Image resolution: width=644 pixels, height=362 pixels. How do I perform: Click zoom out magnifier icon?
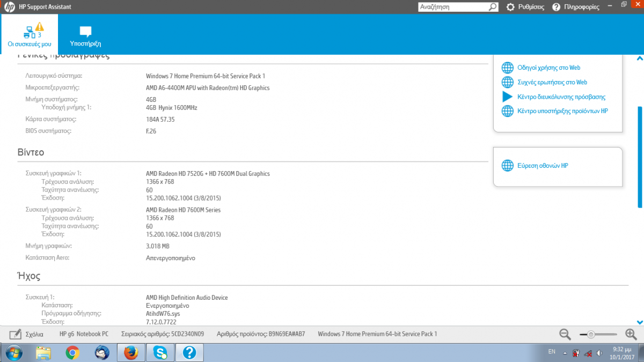(565, 334)
